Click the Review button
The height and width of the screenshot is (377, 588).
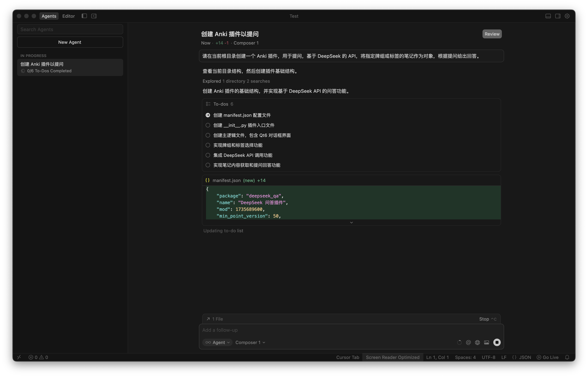492,34
